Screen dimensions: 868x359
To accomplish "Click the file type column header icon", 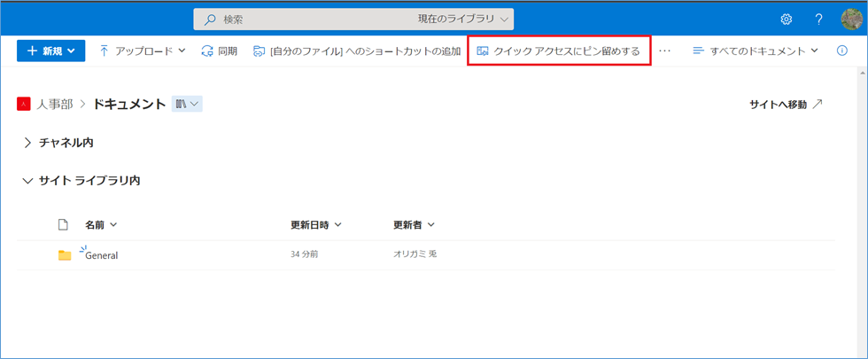I will pyautogui.click(x=63, y=224).
